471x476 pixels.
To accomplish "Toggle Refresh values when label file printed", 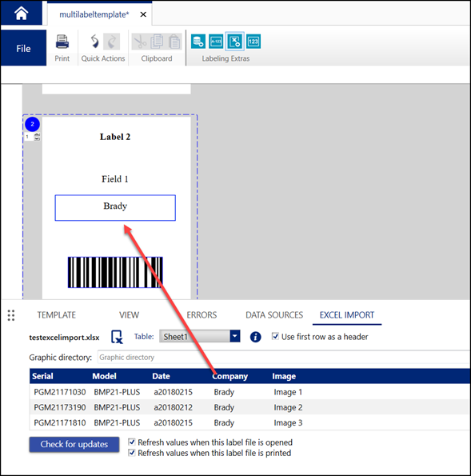I will pos(131,452).
